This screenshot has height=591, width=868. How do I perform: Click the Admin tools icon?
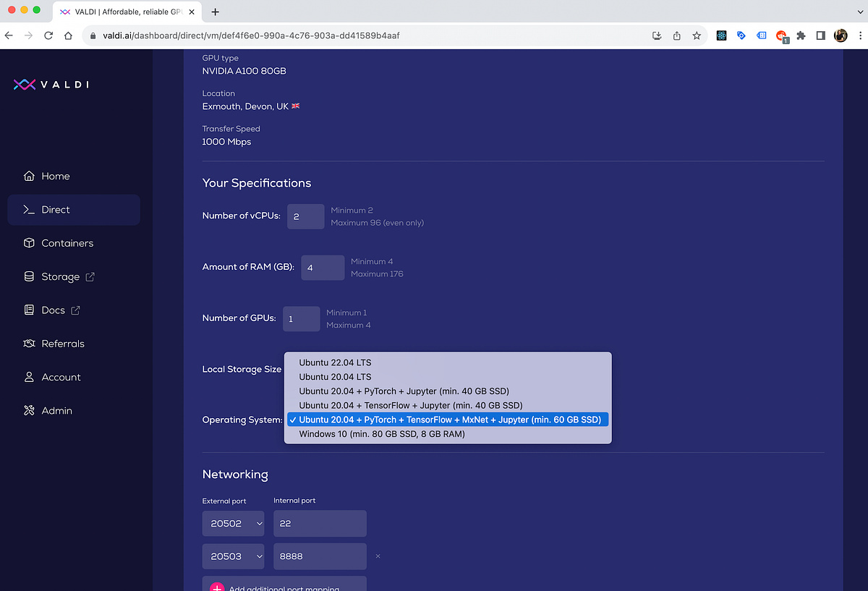29,410
